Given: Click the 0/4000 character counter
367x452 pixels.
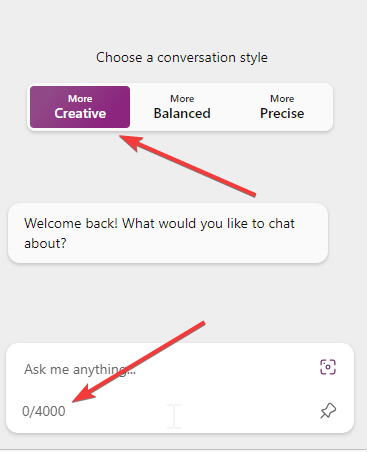Looking at the screenshot, I should pos(44,411).
